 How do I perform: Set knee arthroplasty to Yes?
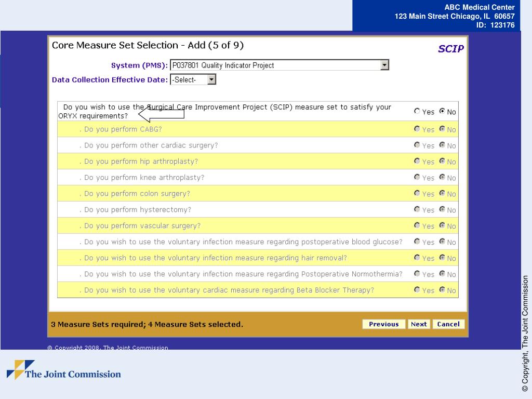pos(417,177)
